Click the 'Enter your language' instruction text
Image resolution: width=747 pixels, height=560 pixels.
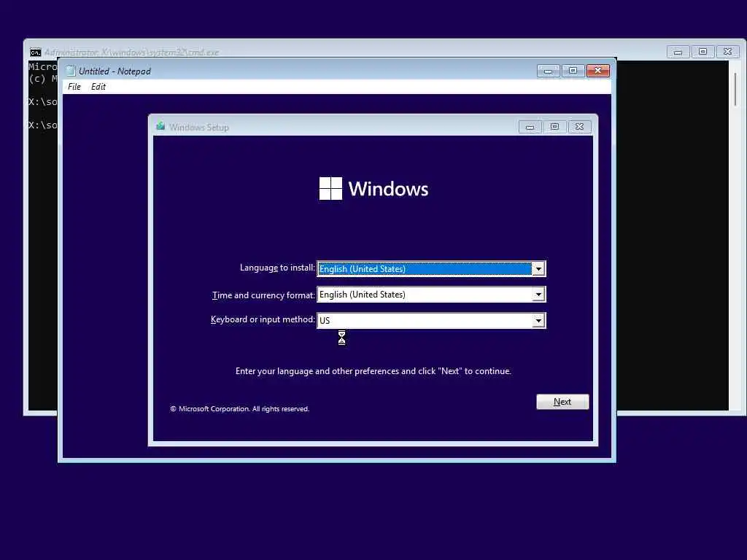(373, 371)
